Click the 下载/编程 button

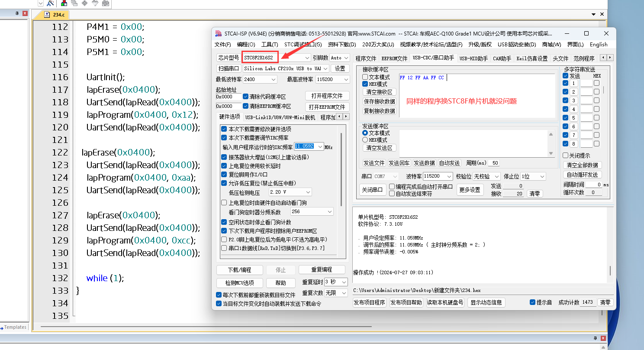[239, 270]
